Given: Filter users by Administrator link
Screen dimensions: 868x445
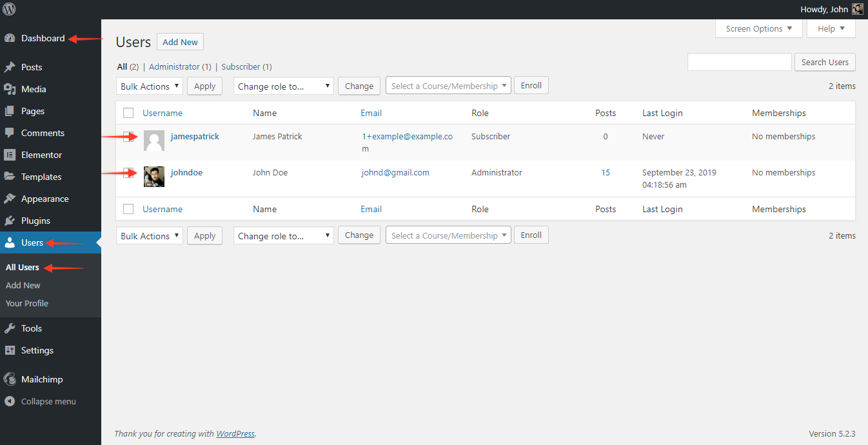Looking at the screenshot, I should 174,66.
